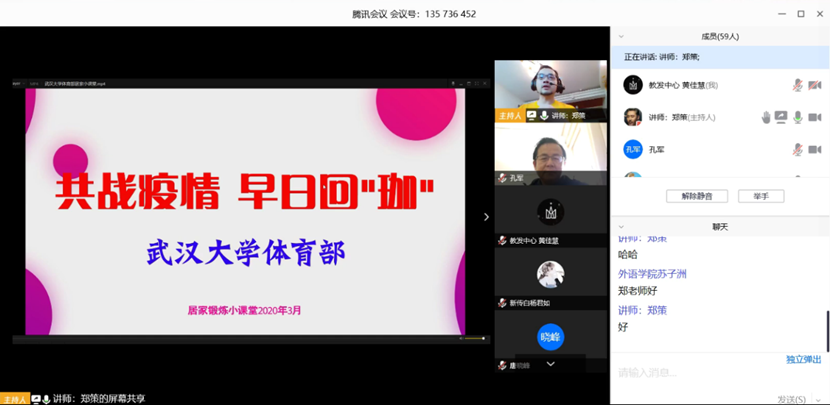Click the 讲师：郑策的屏幕共享 label at the bottom

(x=99, y=399)
